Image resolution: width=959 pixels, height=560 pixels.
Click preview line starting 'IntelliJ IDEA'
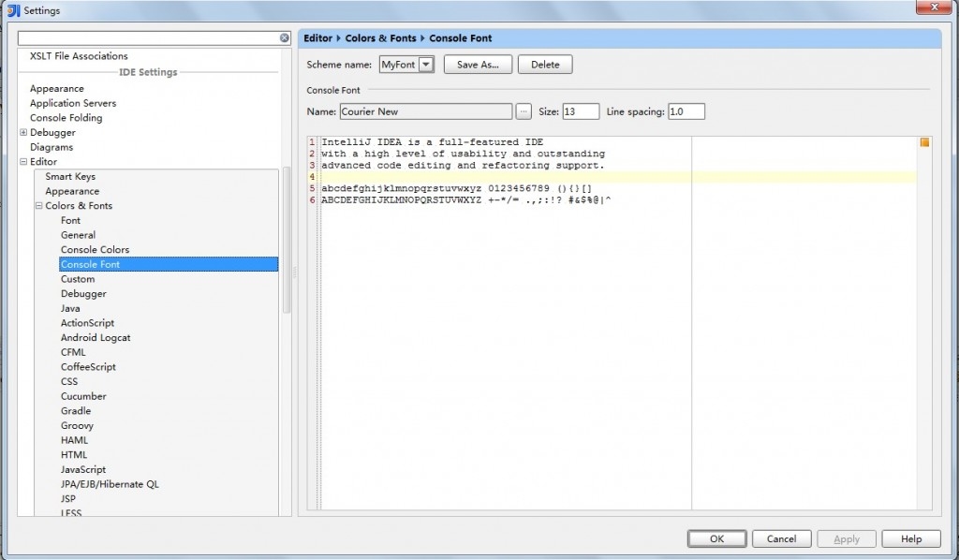pos(433,141)
